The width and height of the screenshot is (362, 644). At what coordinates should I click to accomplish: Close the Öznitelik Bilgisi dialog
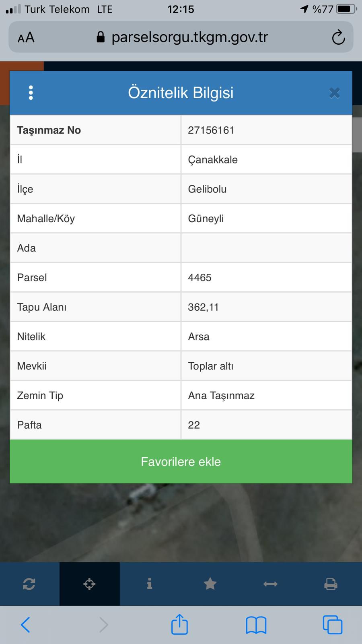click(334, 93)
